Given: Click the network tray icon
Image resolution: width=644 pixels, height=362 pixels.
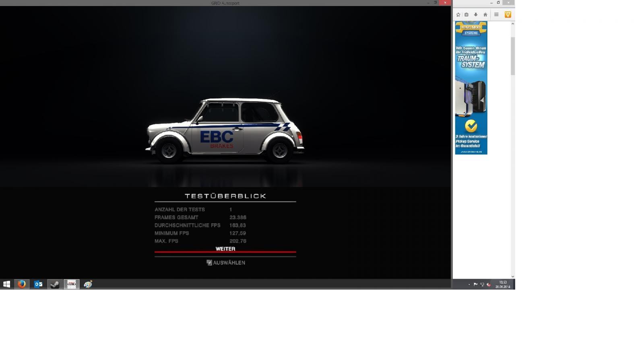Looking at the screenshot, I should pos(482,284).
